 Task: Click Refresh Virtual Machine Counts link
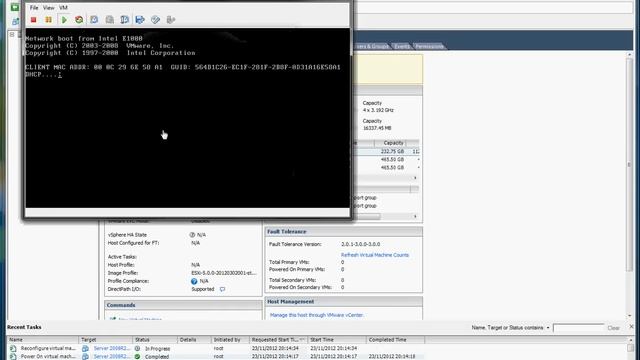tap(375, 255)
